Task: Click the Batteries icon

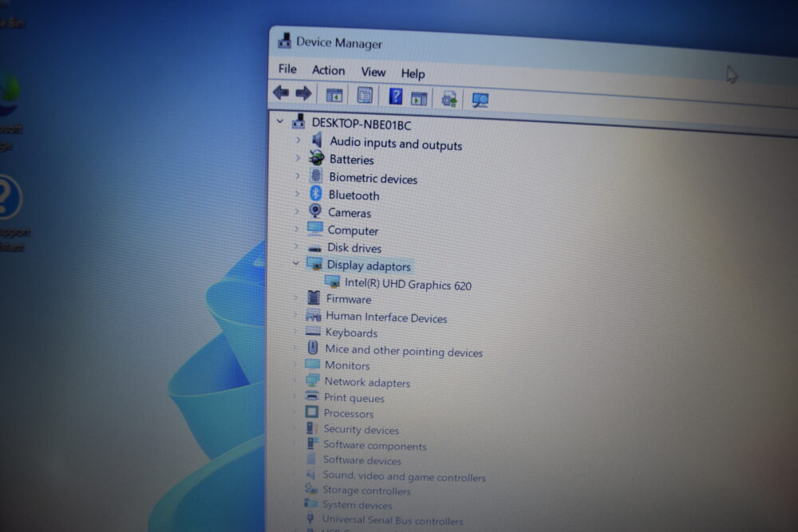Action: (x=317, y=158)
